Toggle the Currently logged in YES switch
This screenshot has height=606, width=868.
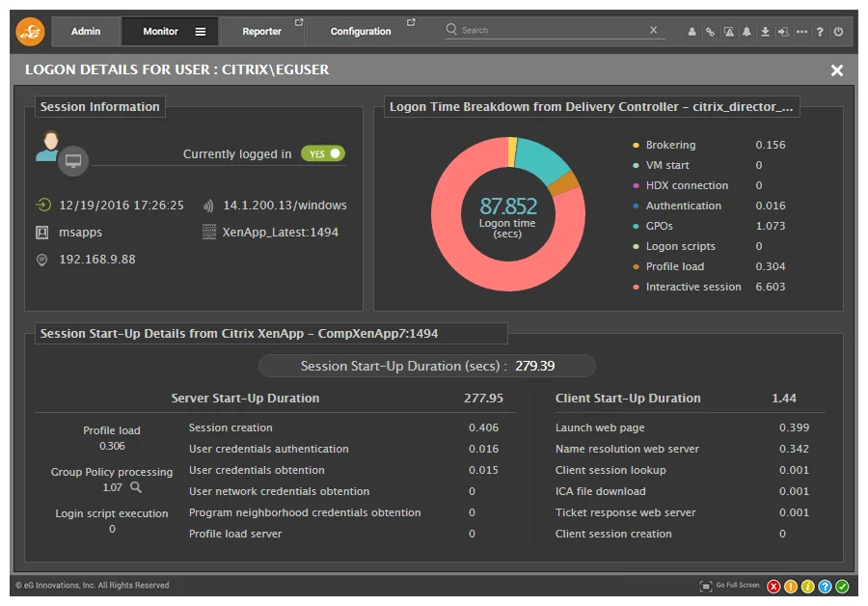click(323, 153)
